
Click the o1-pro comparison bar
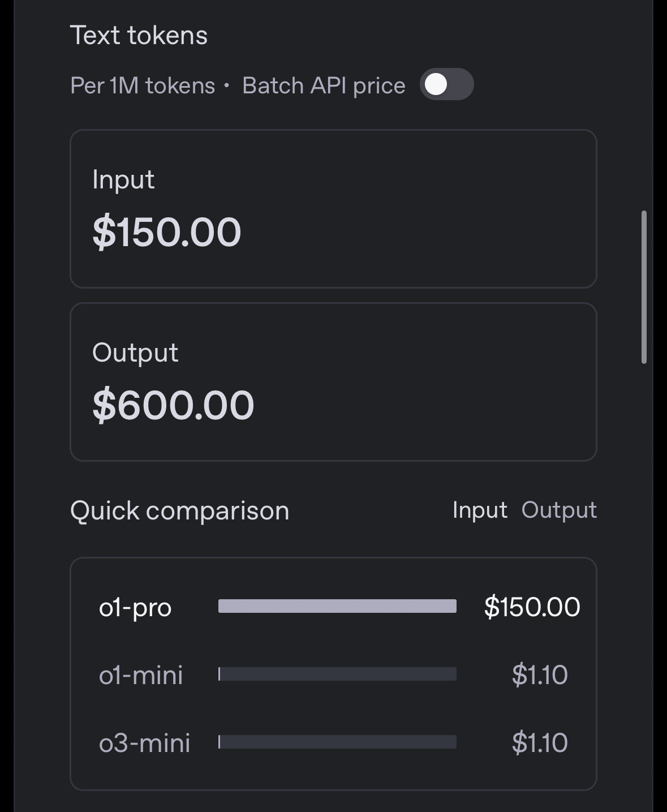(x=337, y=606)
